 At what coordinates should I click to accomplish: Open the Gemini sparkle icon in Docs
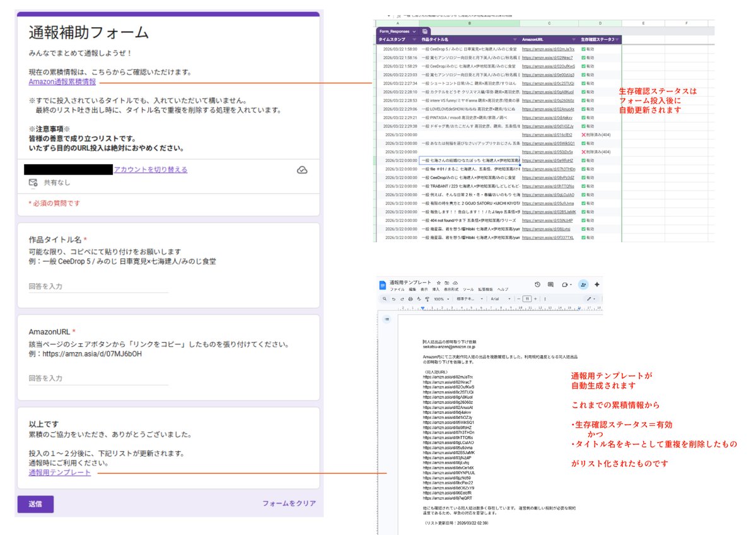(597, 285)
